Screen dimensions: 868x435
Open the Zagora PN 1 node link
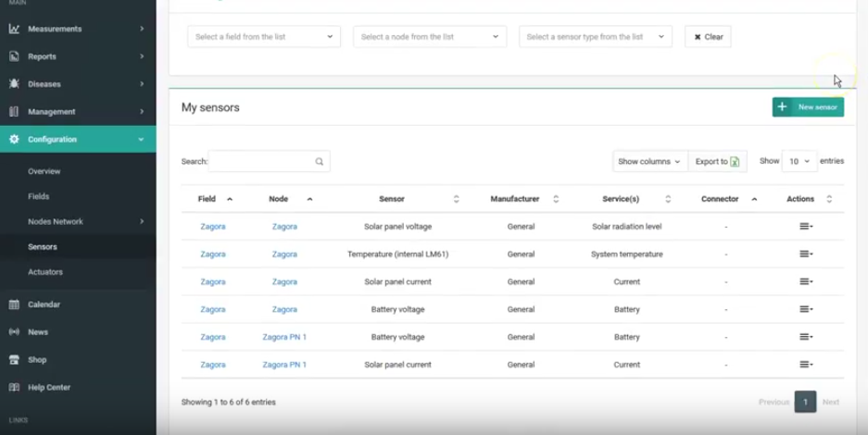(284, 338)
